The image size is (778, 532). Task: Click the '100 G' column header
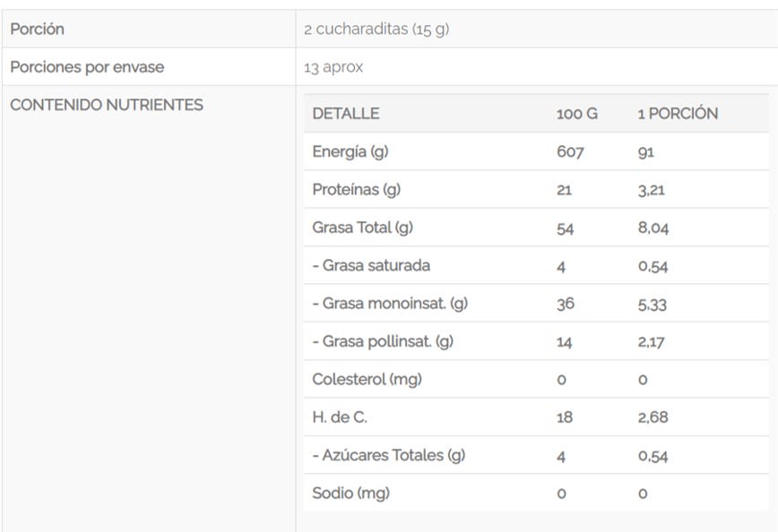pyautogui.click(x=576, y=114)
